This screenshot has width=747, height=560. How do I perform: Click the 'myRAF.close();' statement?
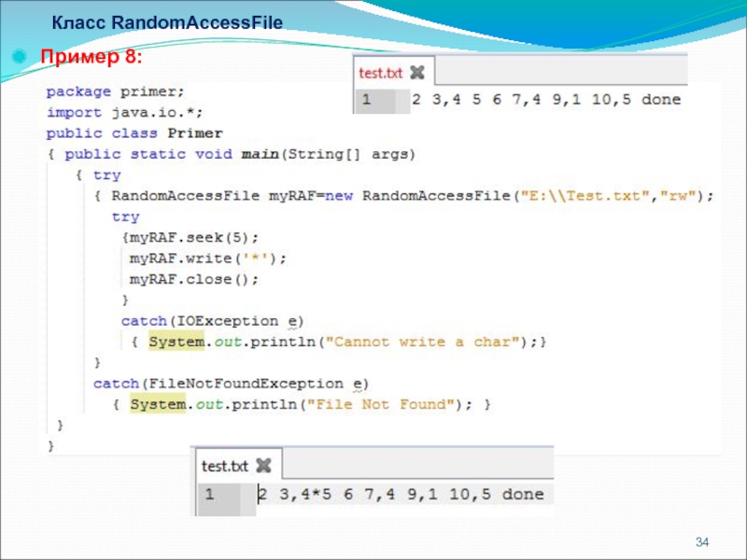tap(194, 279)
